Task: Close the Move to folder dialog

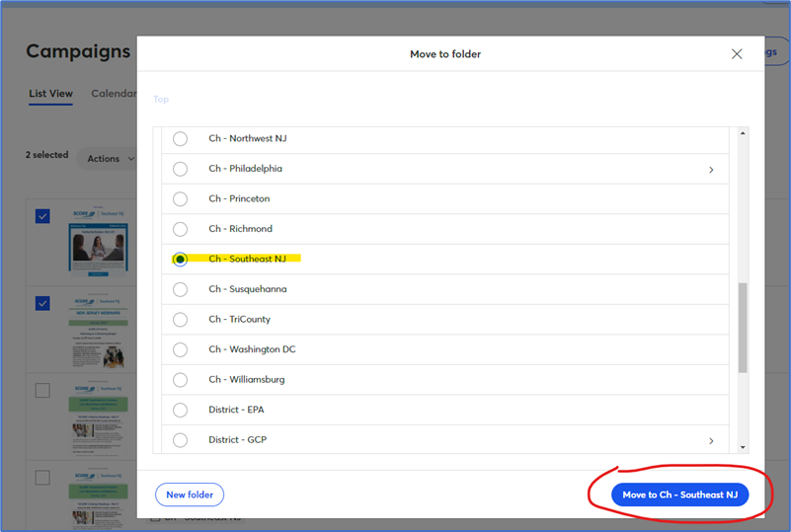Action: (x=737, y=54)
